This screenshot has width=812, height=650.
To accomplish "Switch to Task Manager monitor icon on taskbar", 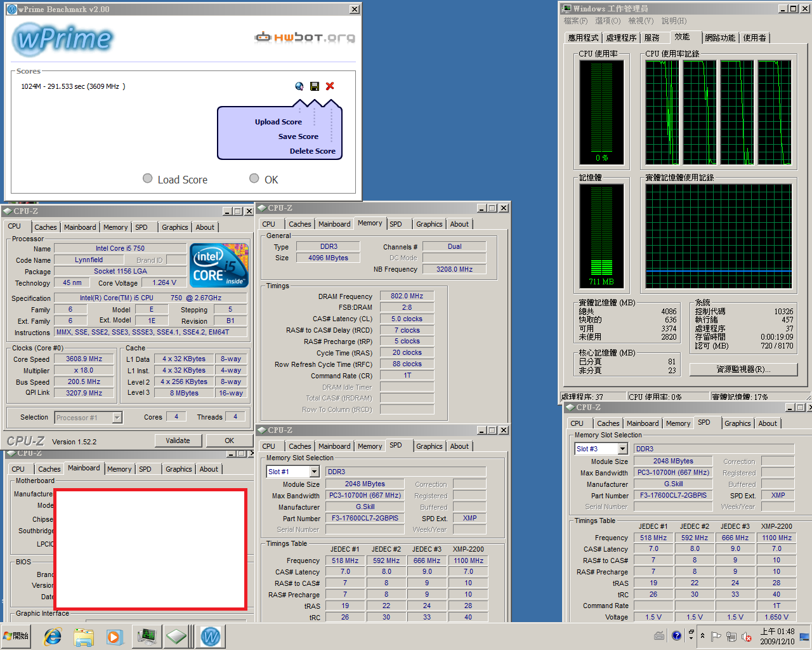I will point(147,636).
